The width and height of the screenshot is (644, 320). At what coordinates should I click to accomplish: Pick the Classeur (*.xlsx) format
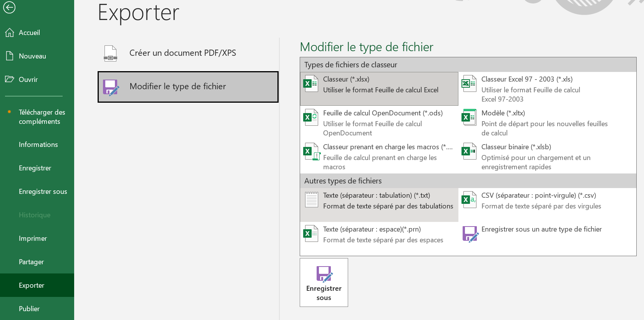(x=379, y=89)
